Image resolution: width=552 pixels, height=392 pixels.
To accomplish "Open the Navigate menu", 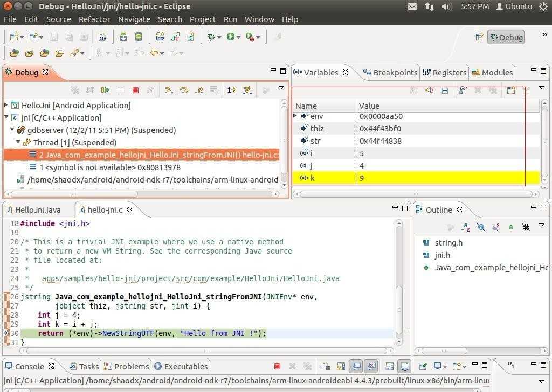I will click(x=134, y=19).
